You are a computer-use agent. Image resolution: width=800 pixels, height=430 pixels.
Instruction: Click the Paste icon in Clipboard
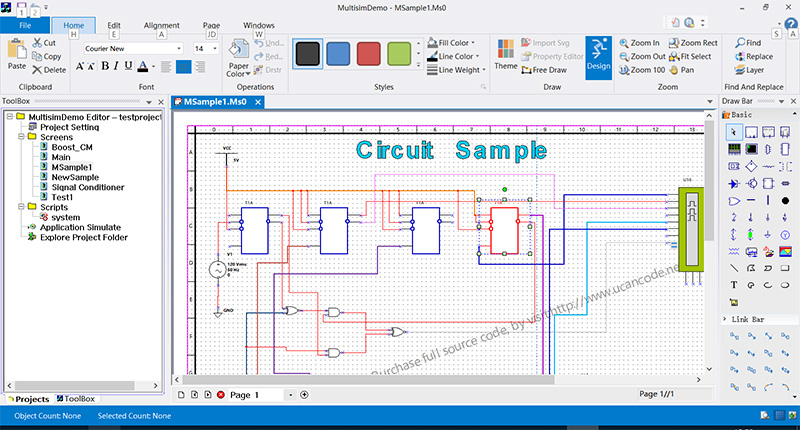pos(17,54)
